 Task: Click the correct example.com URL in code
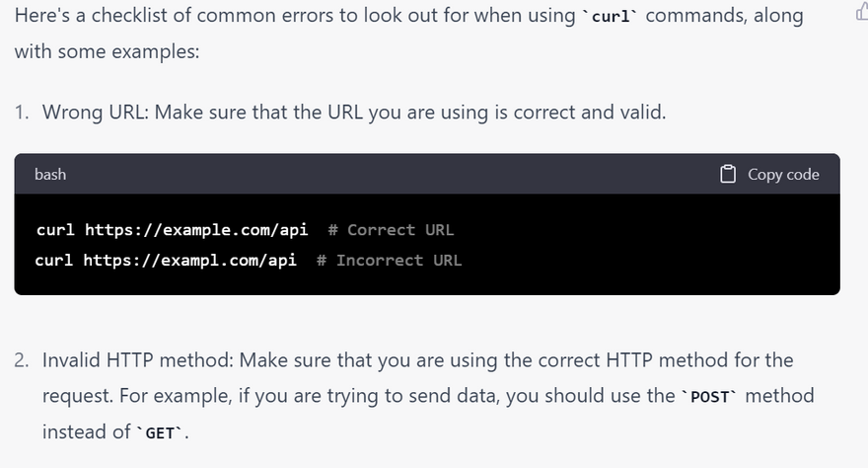point(195,230)
